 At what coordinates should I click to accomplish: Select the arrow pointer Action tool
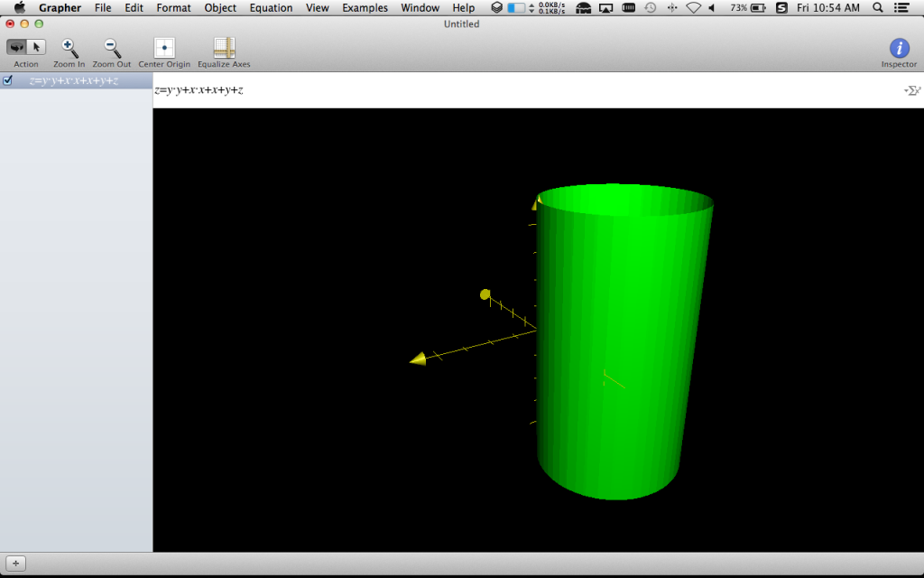(x=36, y=47)
